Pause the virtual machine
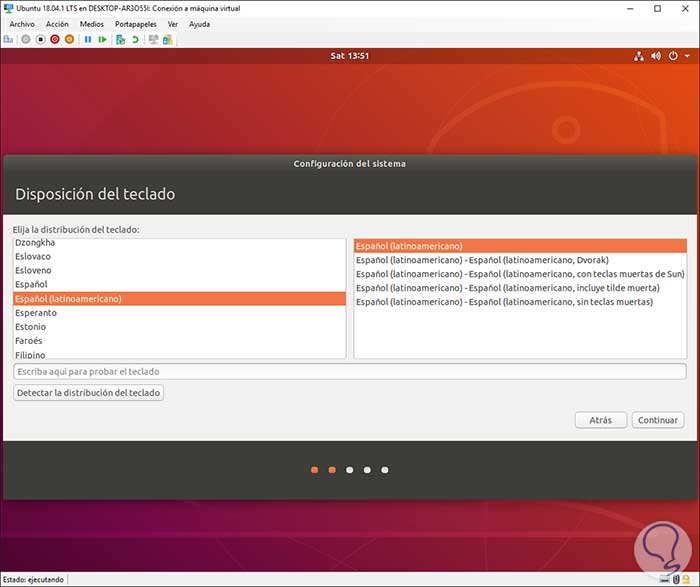This screenshot has height=587, width=700. coord(88,40)
